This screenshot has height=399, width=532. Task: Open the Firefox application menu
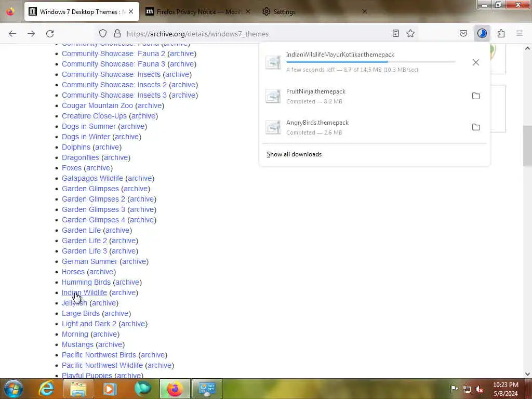point(520,33)
